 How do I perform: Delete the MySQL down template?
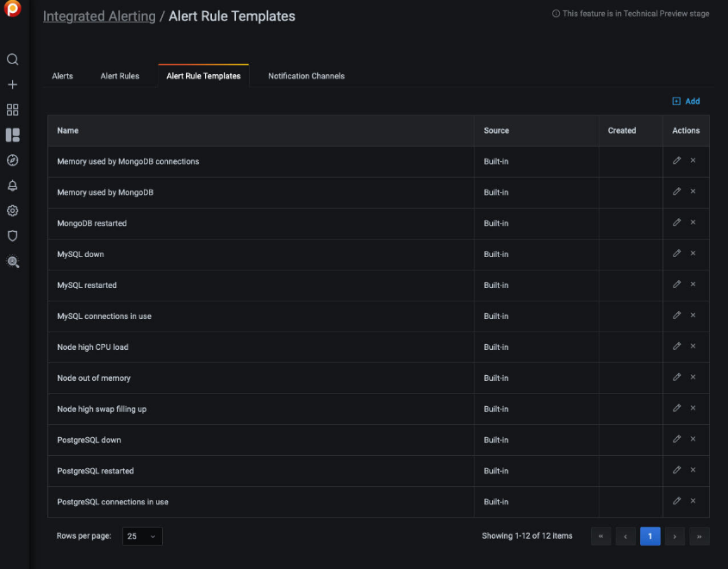pyautogui.click(x=693, y=253)
